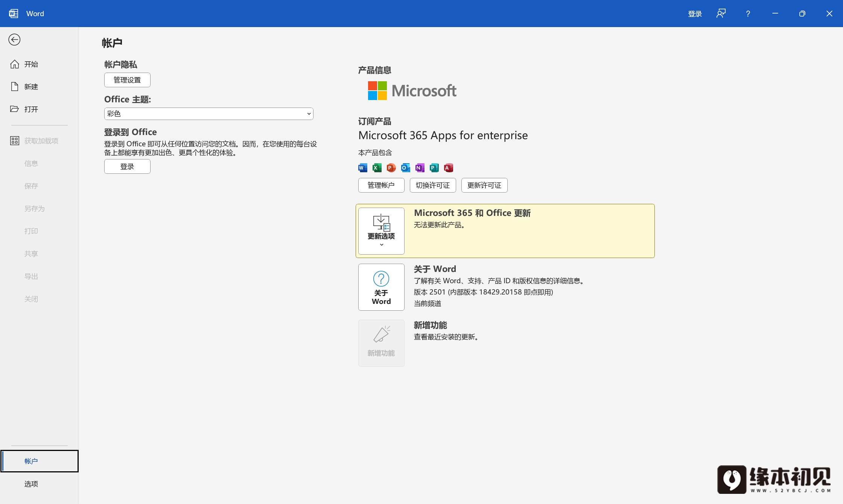Select the 帐户 sidebar item

pyautogui.click(x=40, y=461)
